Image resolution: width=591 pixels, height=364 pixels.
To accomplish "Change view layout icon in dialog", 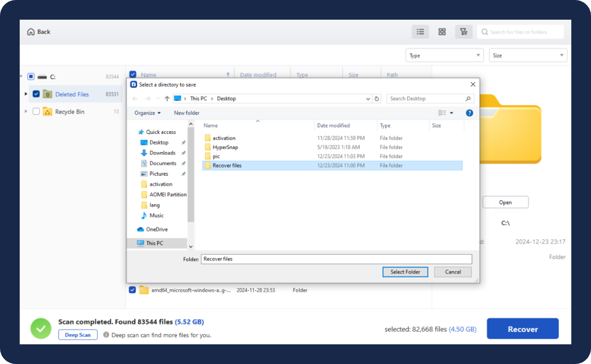I will pyautogui.click(x=442, y=113).
